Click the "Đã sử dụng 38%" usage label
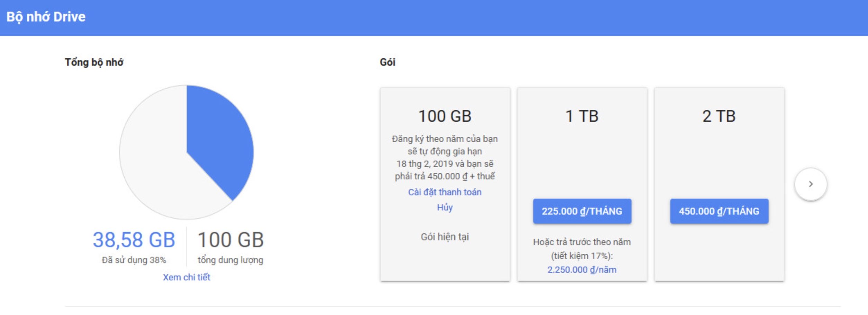This screenshot has height=315, width=868. [x=134, y=260]
